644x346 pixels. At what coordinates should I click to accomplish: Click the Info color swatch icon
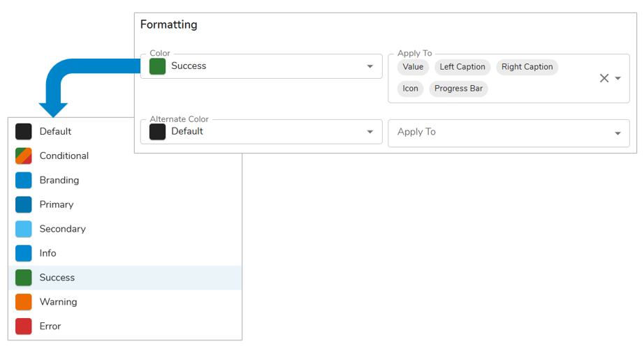pos(24,253)
